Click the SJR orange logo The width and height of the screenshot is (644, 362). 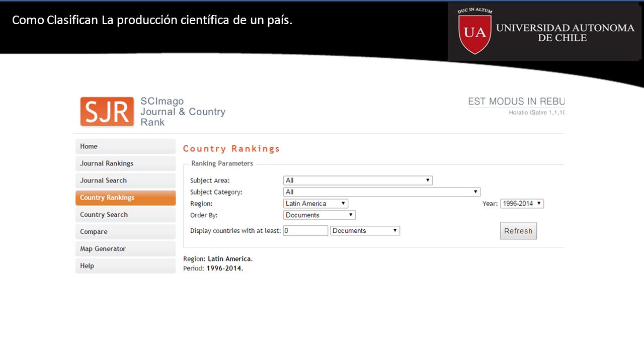click(x=107, y=112)
